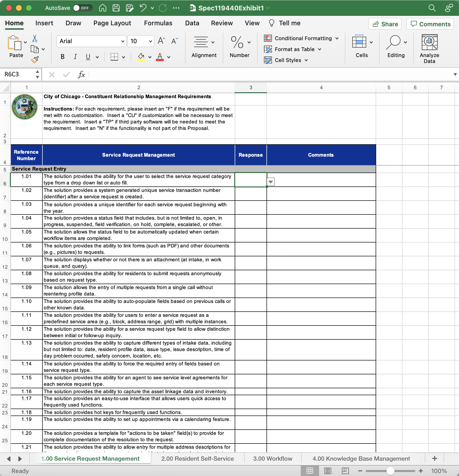Screen dimensions: 459x476
Task: Click the Save icon in title bar
Action: [116, 8]
